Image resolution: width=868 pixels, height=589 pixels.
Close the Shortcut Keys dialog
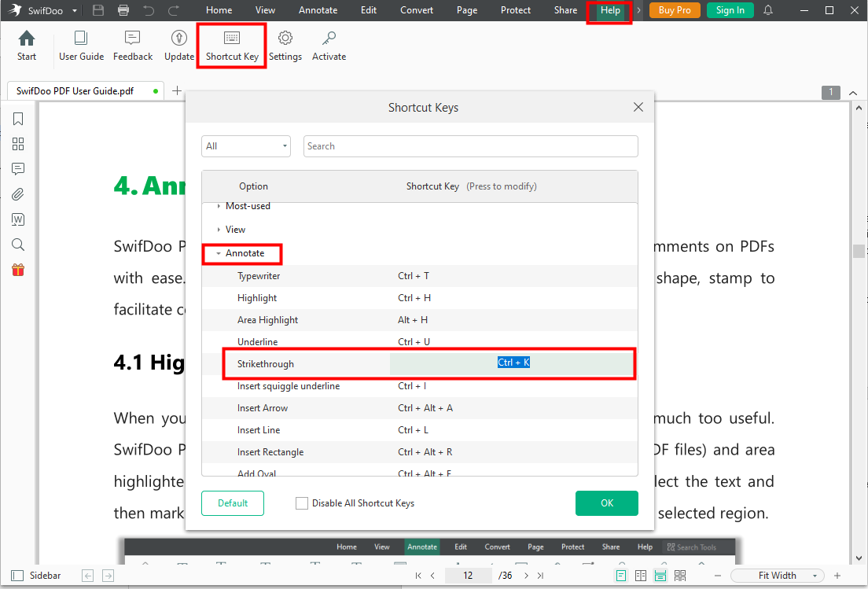638,107
